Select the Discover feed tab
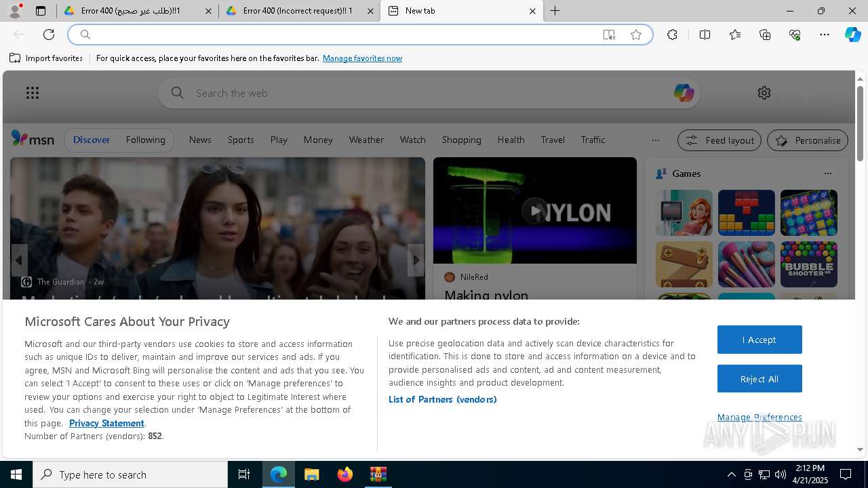The image size is (868, 488). tap(92, 140)
